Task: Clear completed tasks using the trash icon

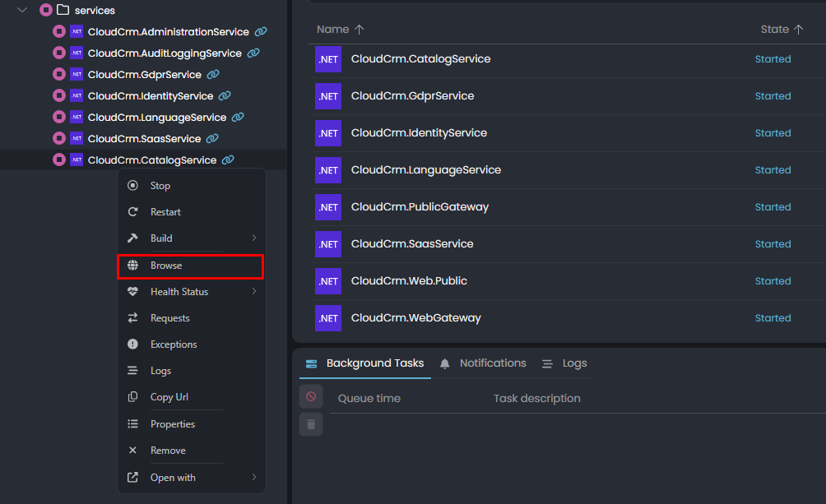Action: click(x=311, y=424)
